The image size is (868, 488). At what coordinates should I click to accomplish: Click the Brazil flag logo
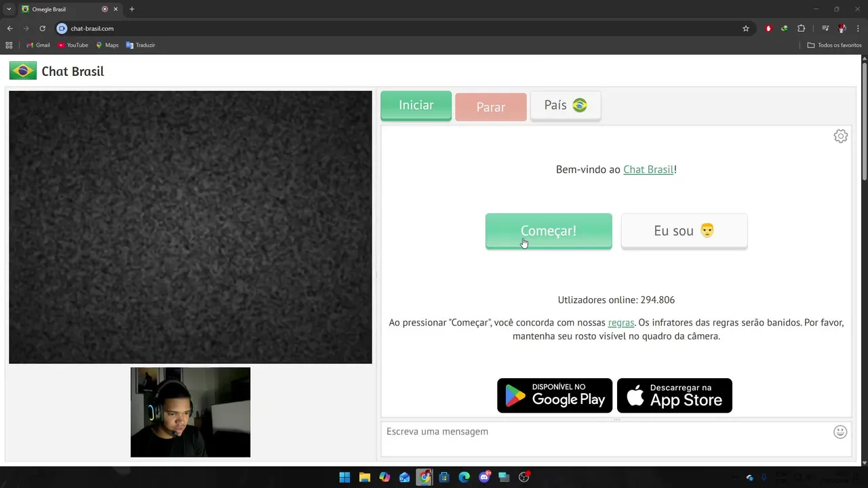pos(23,70)
